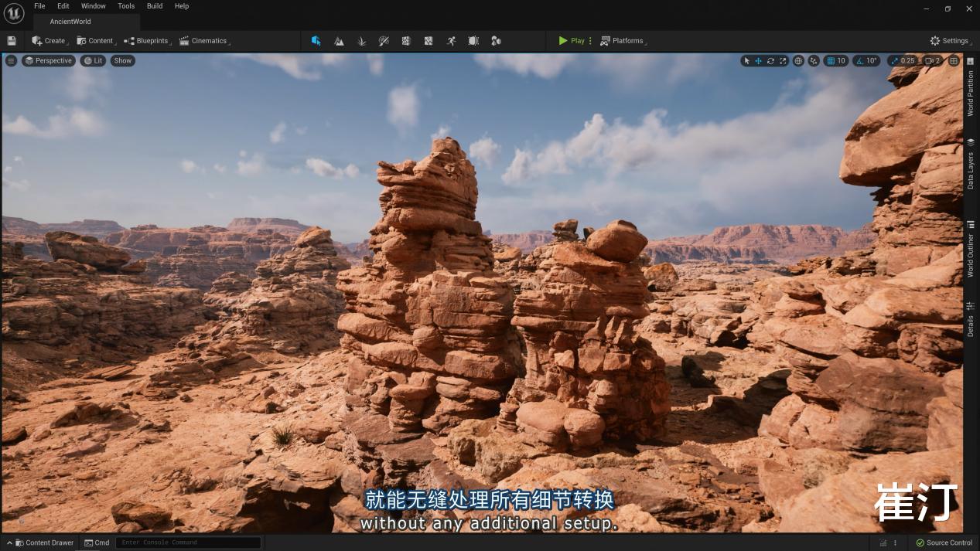980x551 pixels.
Task: Click the compile status icon in status bar
Action: (883, 542)
